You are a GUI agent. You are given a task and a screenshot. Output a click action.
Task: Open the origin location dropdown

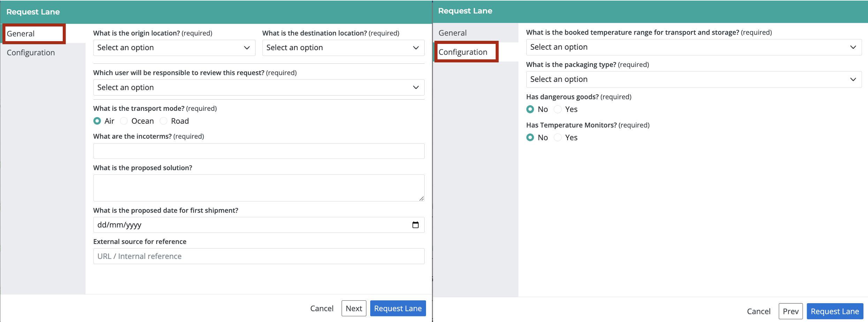coord(174,48)
